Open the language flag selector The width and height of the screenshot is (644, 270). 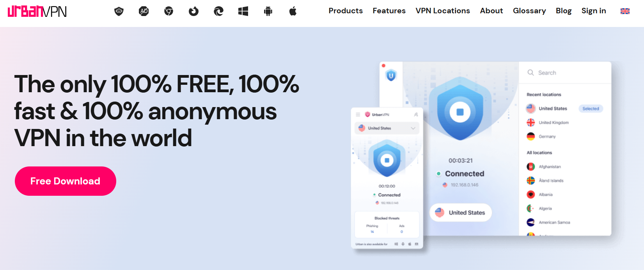tap(625, 11)
